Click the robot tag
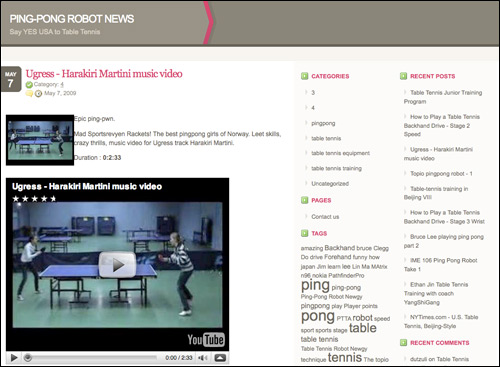The height and width of the screenshot is (367, 500). coord(363,318)
